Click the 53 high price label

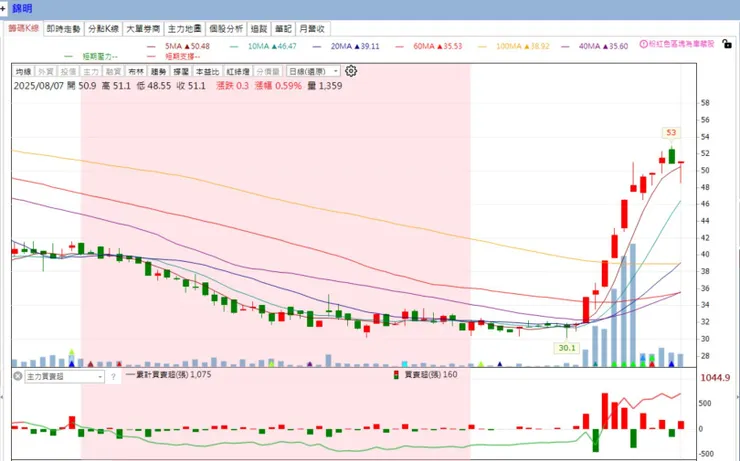[671, 133]
